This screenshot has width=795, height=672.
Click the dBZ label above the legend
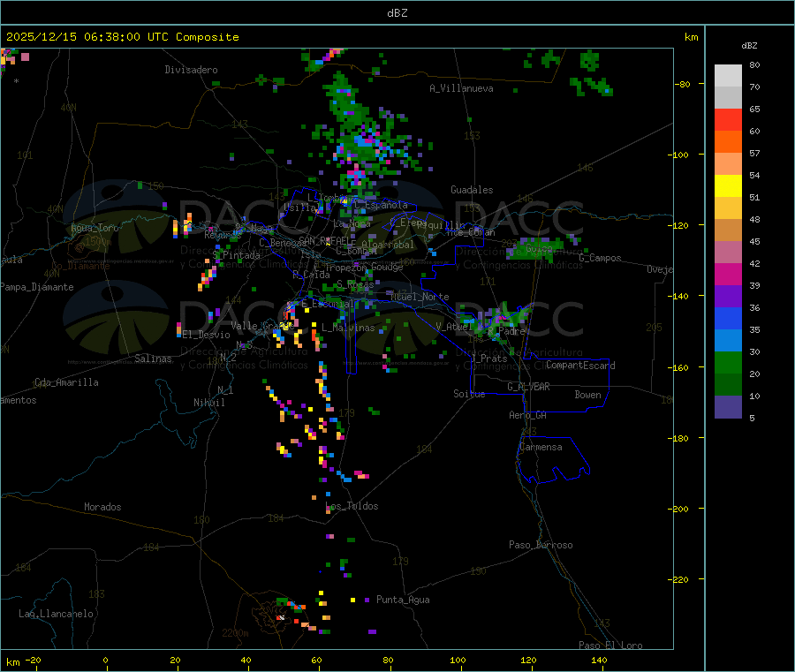point(749,46)
